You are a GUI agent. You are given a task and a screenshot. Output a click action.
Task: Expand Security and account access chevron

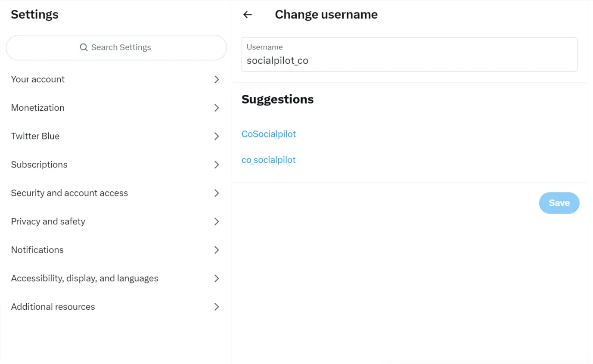[217, 193]
